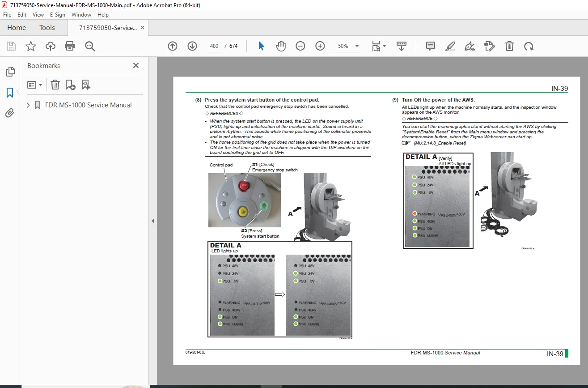
Task: Close the 713759050-Service document tab
Action: pos(142,28)
